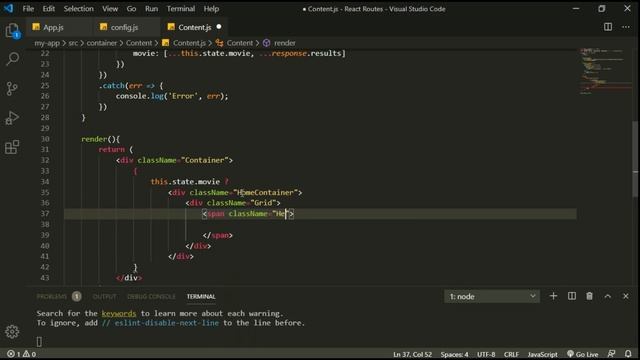This screenshot has height=360, width=640.
Task: Kill terminal with trash icon
Action: click(x=589, y=296)
